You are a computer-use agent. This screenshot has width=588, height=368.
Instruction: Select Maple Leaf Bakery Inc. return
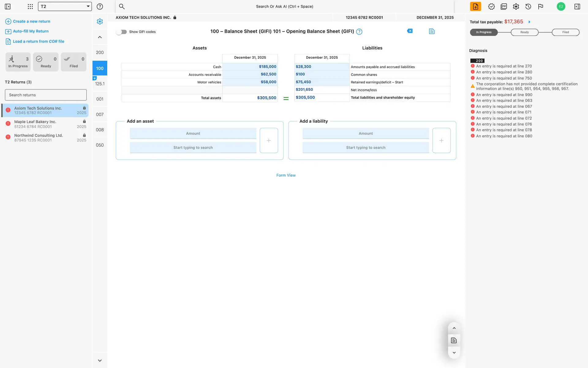coord(46,124)
